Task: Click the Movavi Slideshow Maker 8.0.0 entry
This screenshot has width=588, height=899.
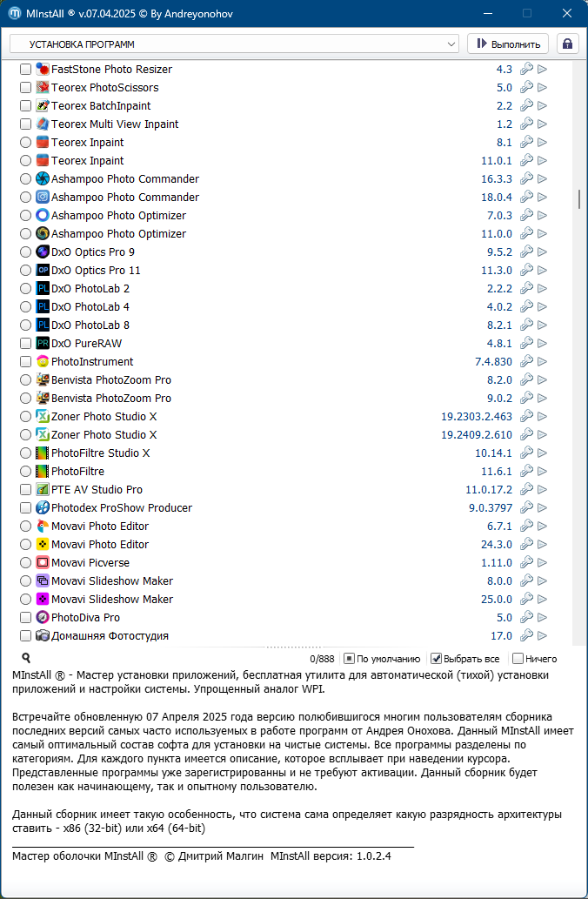Action: [x=112, y=580]
